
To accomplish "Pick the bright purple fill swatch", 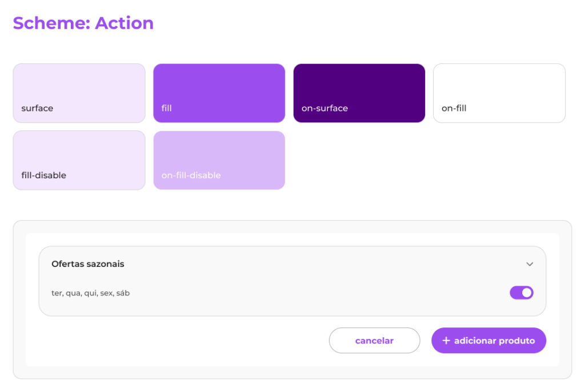I will (219, 86).
